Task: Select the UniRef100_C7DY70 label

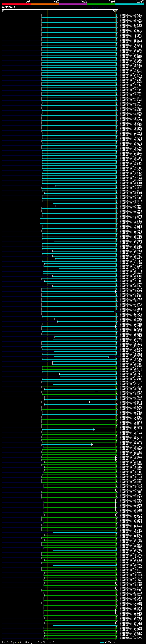Action: click(131, 98)
